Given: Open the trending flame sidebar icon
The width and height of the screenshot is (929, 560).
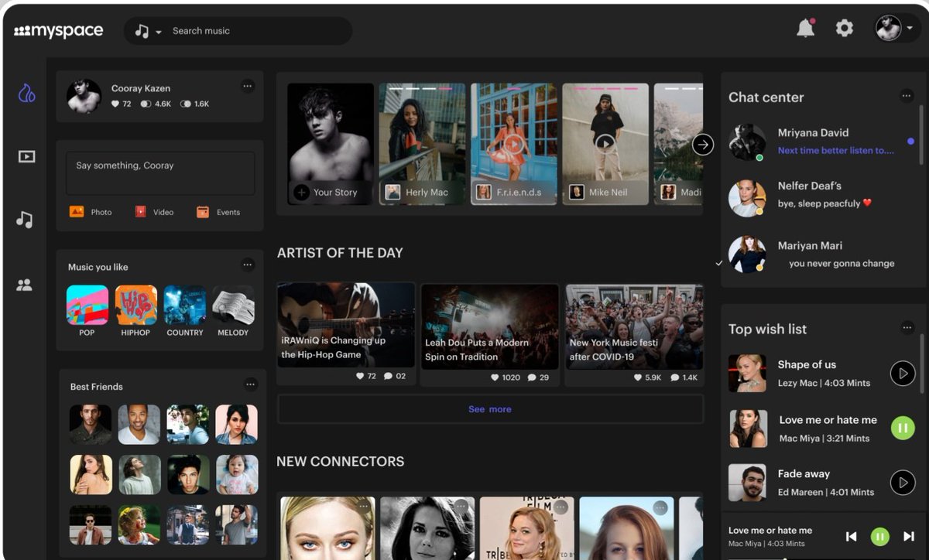Looking at the screenshot, I should (26, 94).
